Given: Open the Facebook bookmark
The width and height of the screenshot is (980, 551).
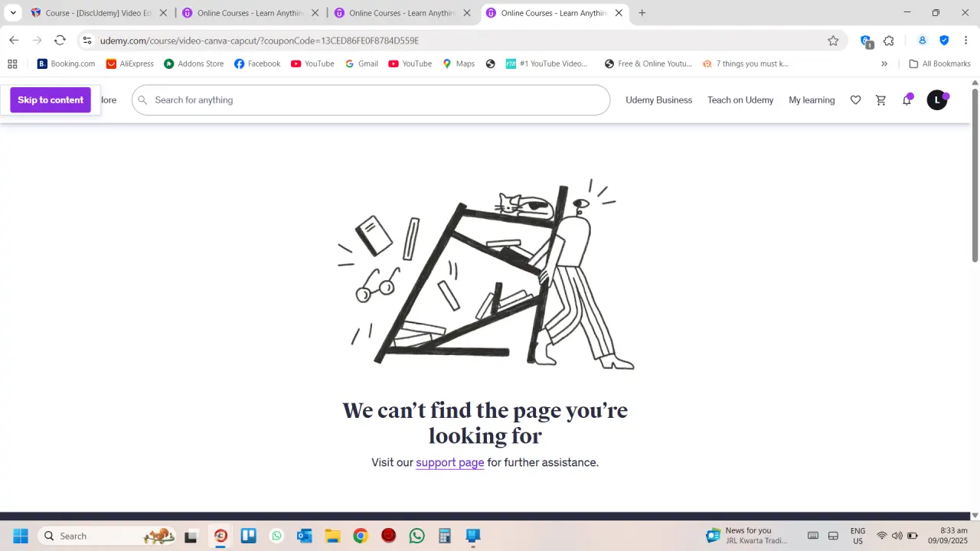Looking at the screenshot, I should click(257, 64).
